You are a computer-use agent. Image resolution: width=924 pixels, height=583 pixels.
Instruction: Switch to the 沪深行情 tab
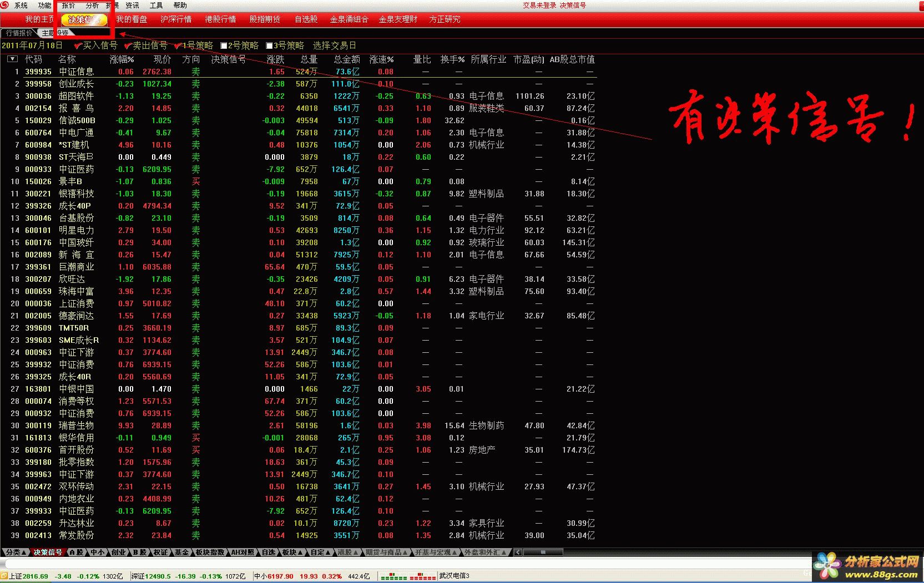[x=176, y=19]
